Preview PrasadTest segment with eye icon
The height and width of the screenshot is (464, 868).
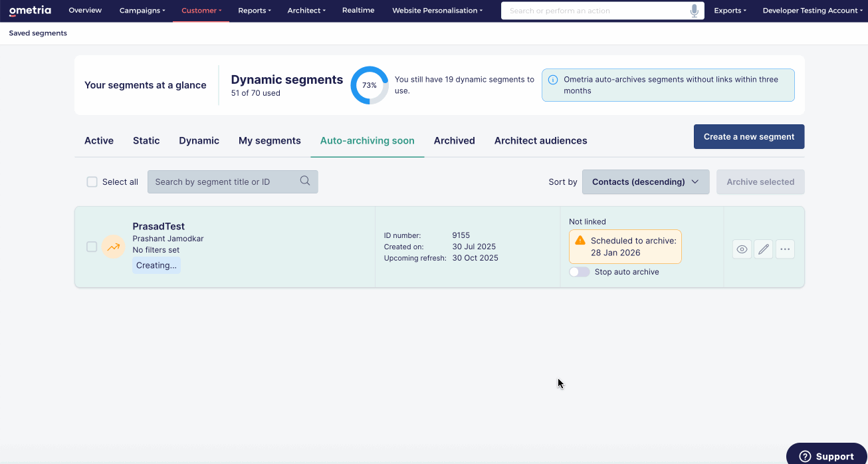pyautogui.click(x=742, y=249)
